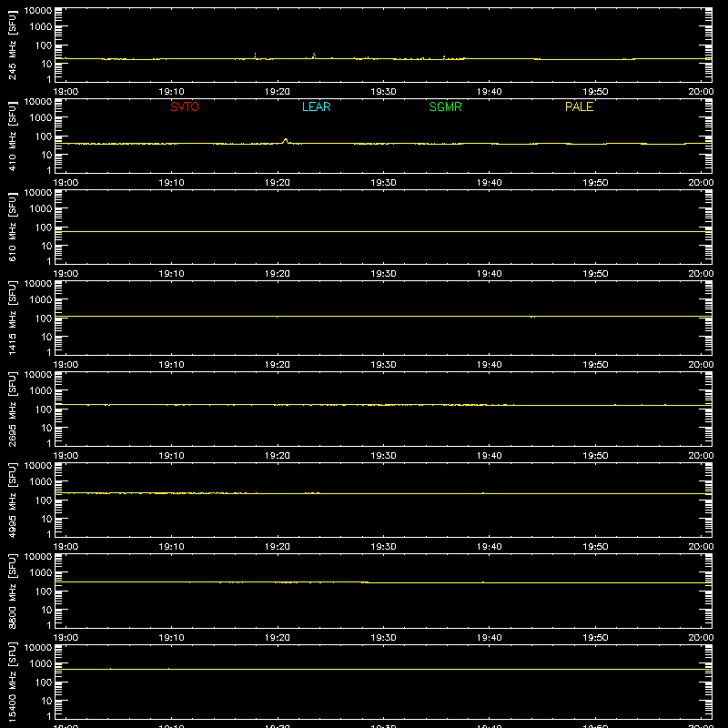Click the green SGMR station label

click(445, 106)
